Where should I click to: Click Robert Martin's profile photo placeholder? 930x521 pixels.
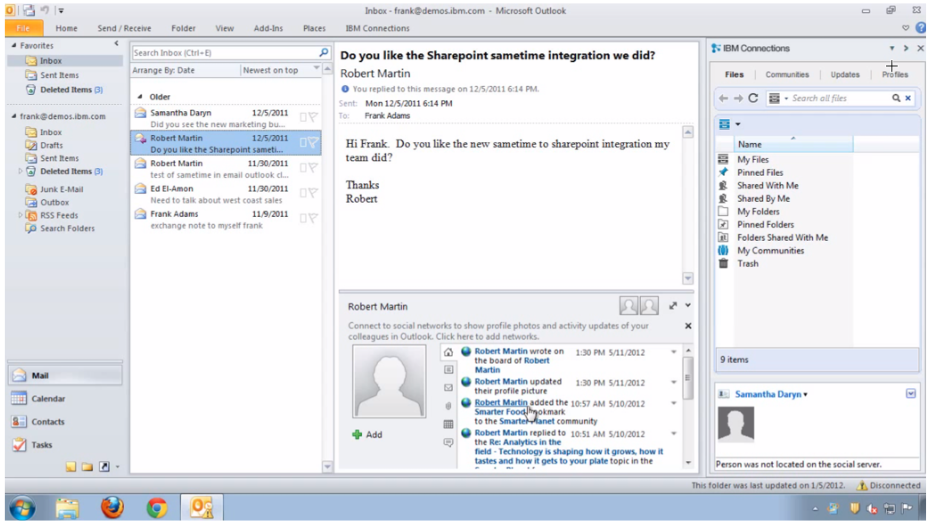(x=389, y=382)
